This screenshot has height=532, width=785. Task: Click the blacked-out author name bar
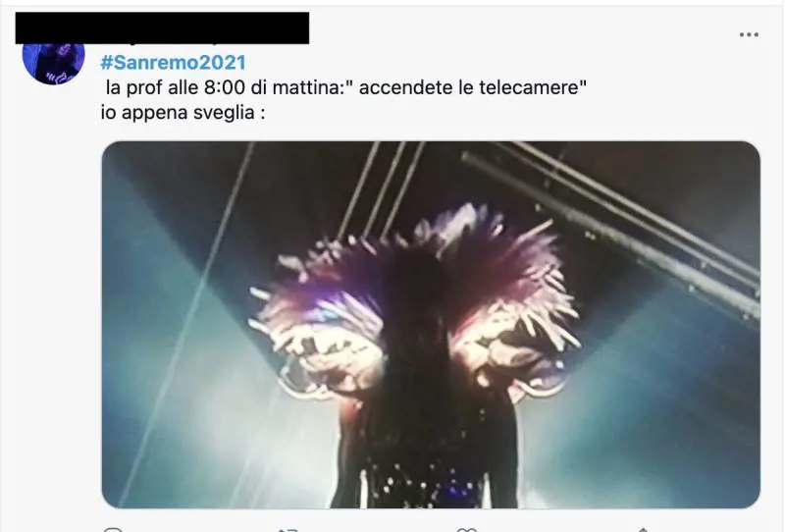(162, 28)
